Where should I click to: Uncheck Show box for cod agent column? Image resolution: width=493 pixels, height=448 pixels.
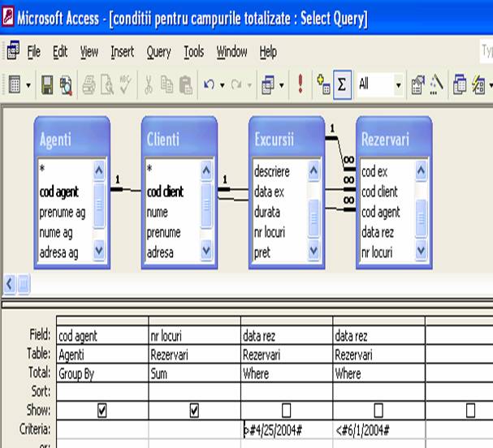click(102, 411)
